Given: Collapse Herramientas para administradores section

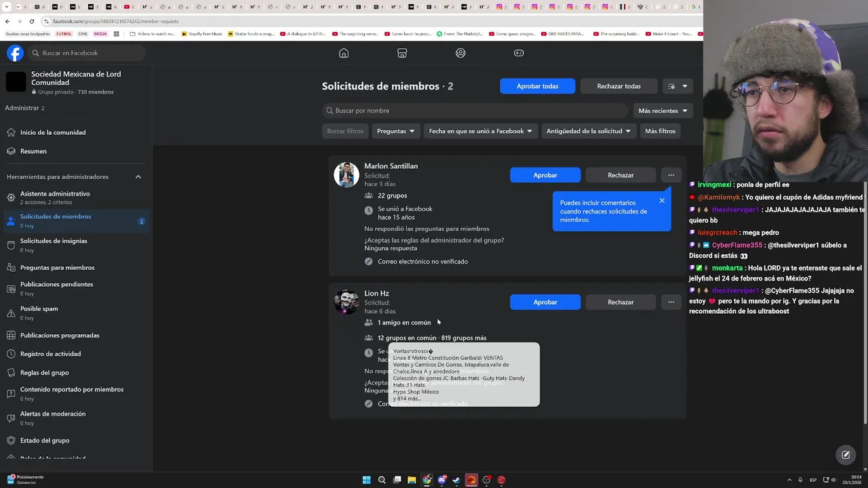Looking at the screenshot, I should 138,177.
